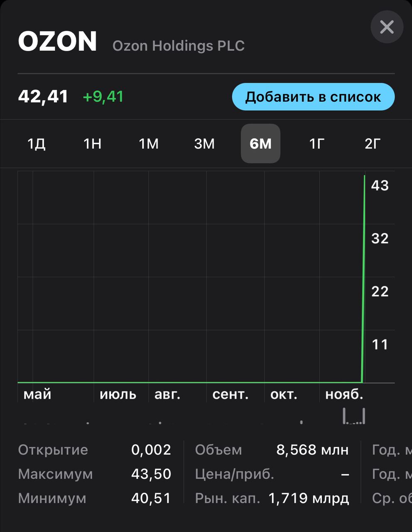Screen dimensions: 412x532
Task: Tap the окт. x-axis label
Action: 284,394
